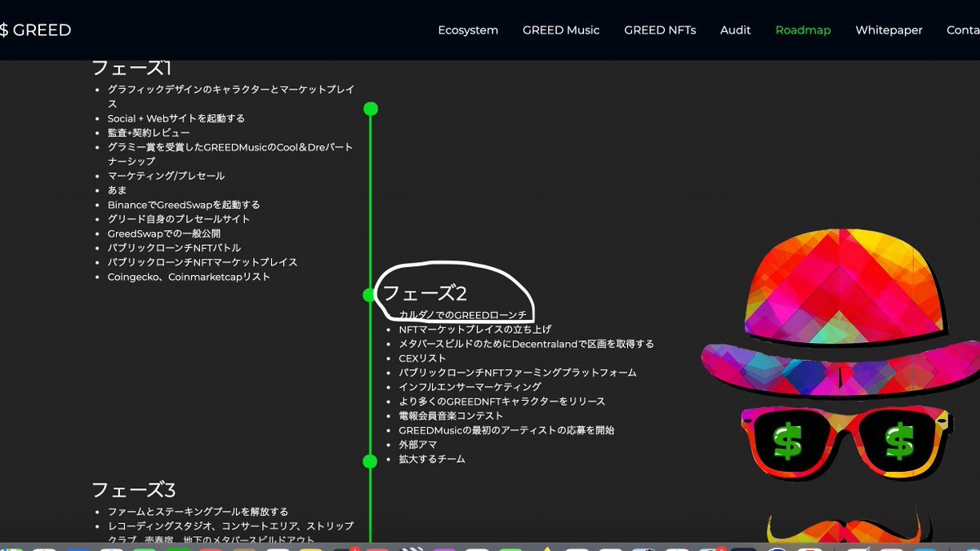Screen dimensions: 980x551
Task: Click the $ GREED site logo
Action: 35,30
